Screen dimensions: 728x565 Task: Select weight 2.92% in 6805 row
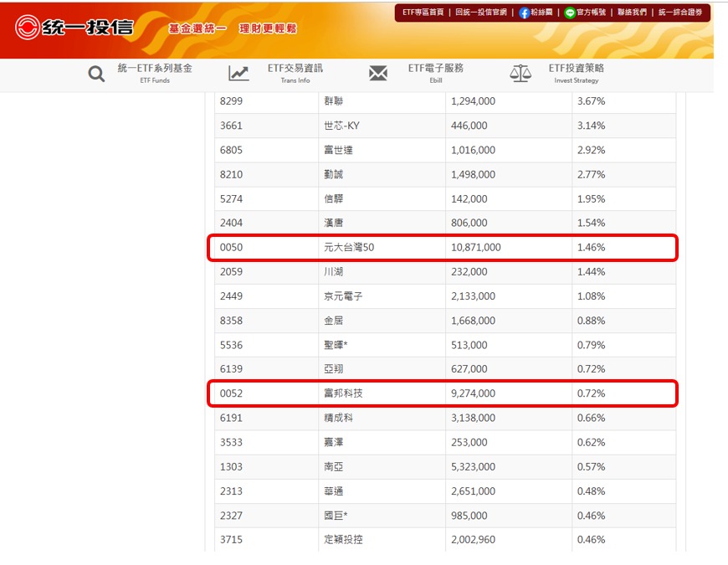tap(591, 151)
